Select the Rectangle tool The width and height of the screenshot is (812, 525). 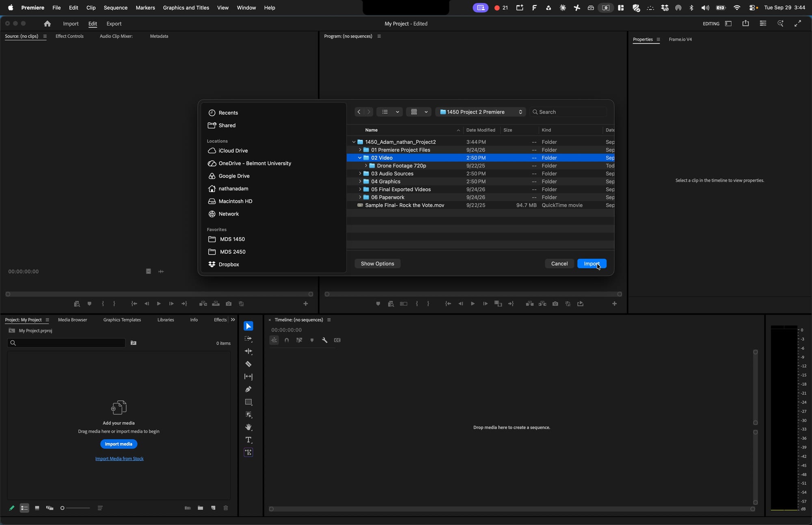[248, 402]
